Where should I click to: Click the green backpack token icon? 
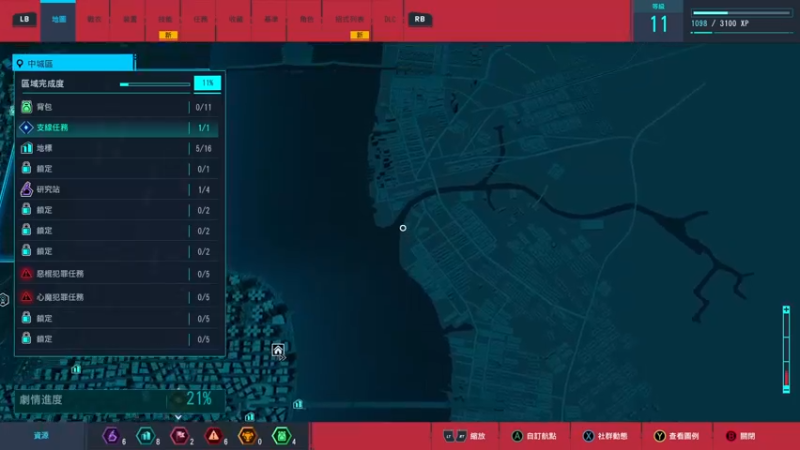[x=282, y=436]
